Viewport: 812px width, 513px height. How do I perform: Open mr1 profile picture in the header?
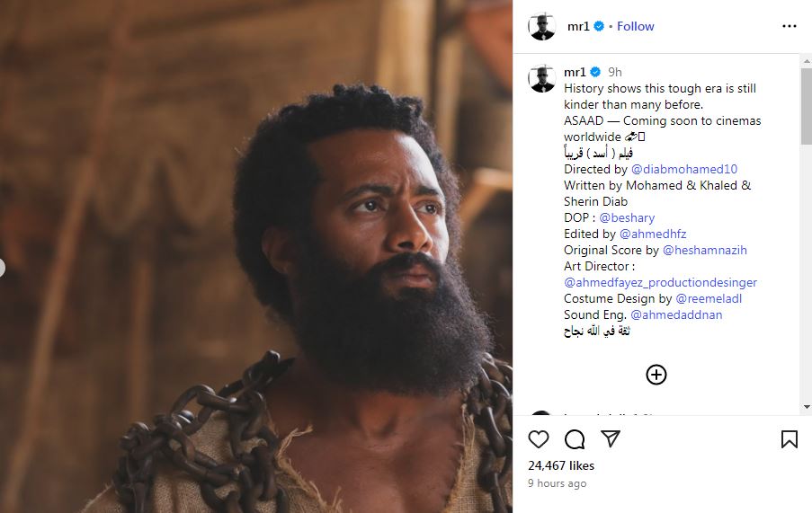click(x=541, y=27)
